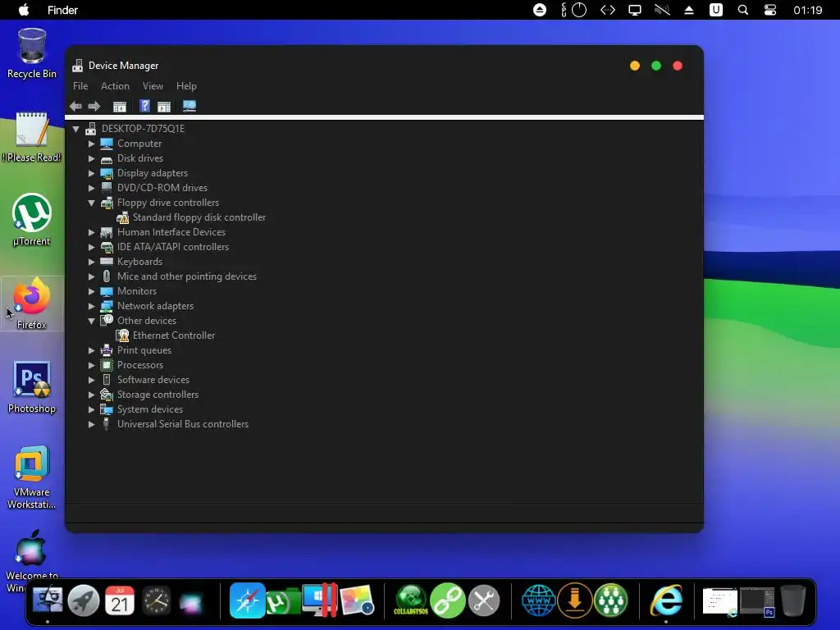Select the Monitors row
The width and height of the screenshot is (840, 630).
[x=137, y=291]
